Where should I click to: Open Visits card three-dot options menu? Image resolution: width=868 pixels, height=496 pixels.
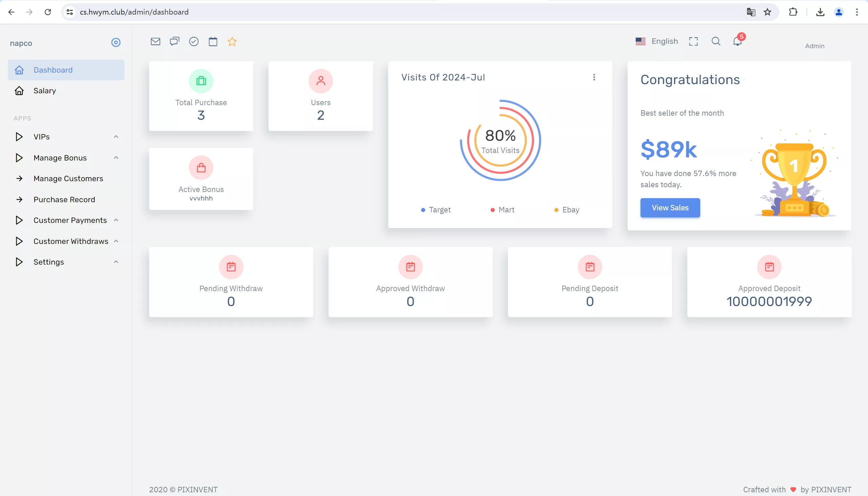click(x=594, y=77)
